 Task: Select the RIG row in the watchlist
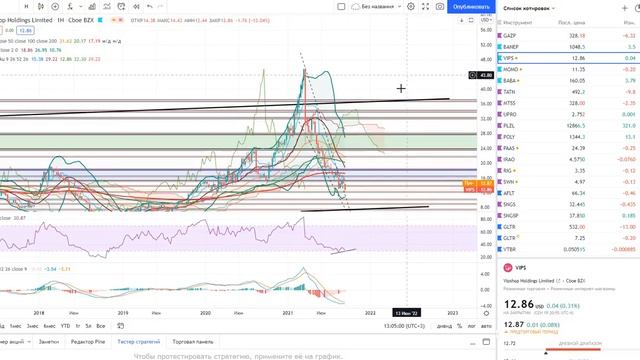click(568, 171)
